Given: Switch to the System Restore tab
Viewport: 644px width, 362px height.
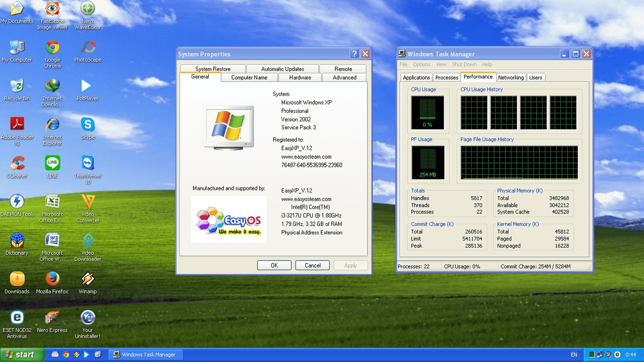Looking at the screenshot, I should pyautogui.click(x=213, y=69).
